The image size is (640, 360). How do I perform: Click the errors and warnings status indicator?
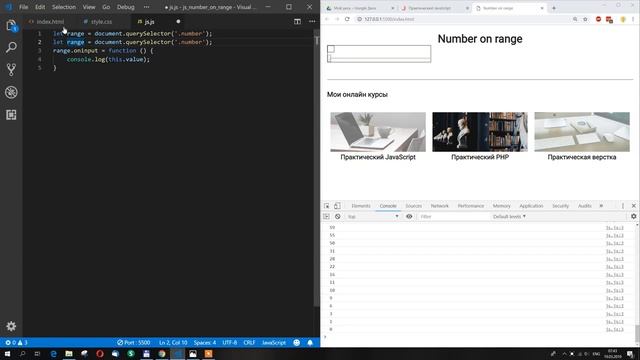click(x=16, y=342)
